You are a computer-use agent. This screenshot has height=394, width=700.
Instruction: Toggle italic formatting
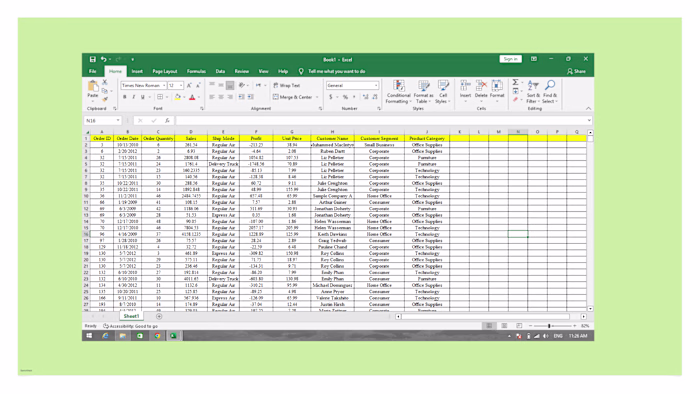pos(133,97)
